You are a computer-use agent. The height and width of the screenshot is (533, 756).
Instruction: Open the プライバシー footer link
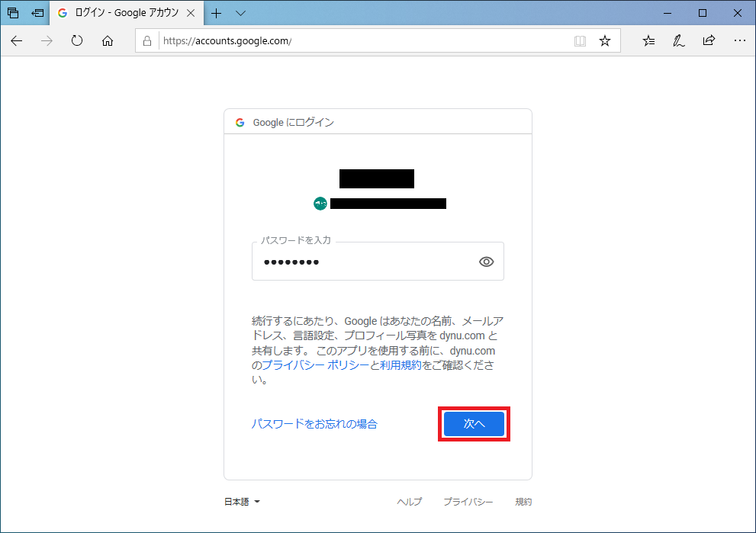pos(468,502)
